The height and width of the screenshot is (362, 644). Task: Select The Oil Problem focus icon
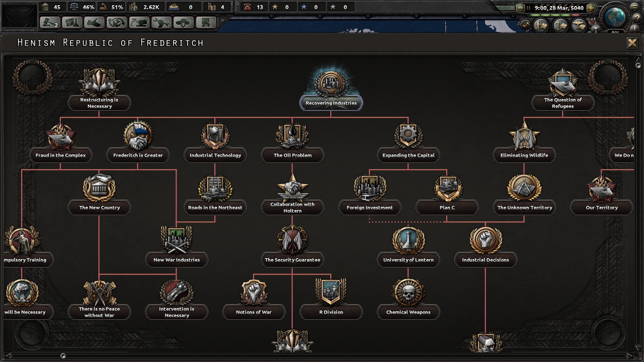click(293, 136)
